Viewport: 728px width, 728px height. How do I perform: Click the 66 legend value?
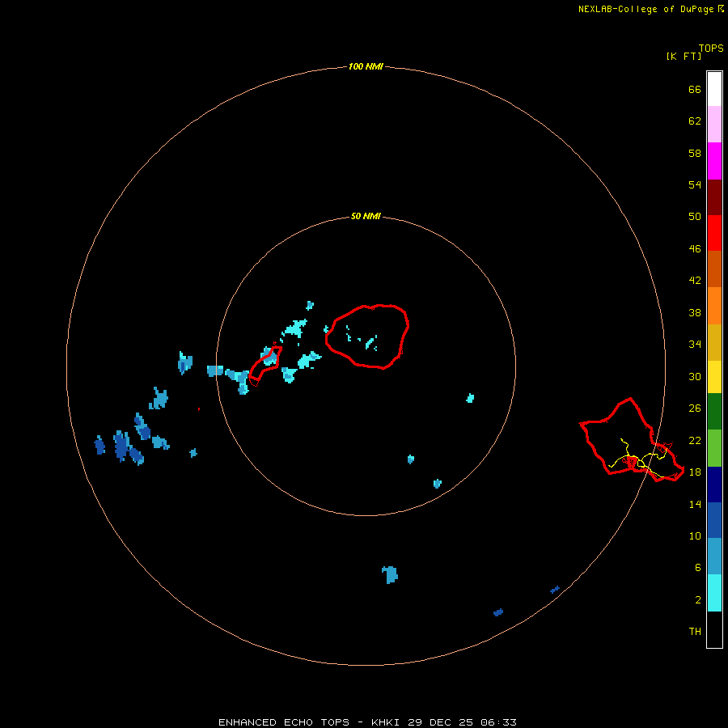click(695, 89)
